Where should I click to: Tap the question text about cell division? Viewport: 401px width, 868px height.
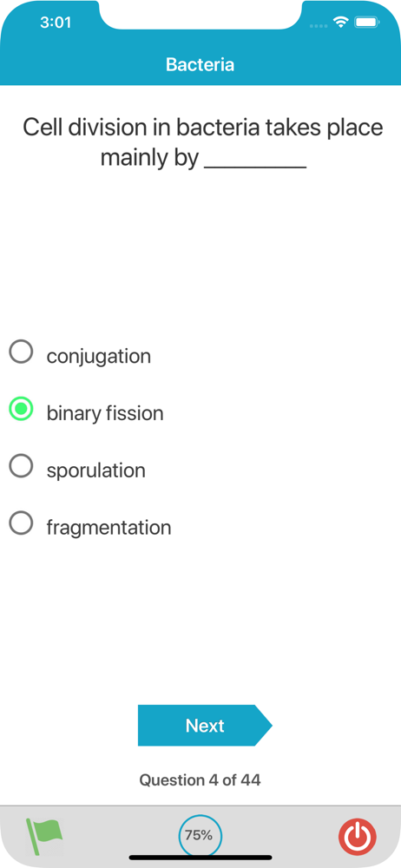pyautogui.click(x=203, y=143)
